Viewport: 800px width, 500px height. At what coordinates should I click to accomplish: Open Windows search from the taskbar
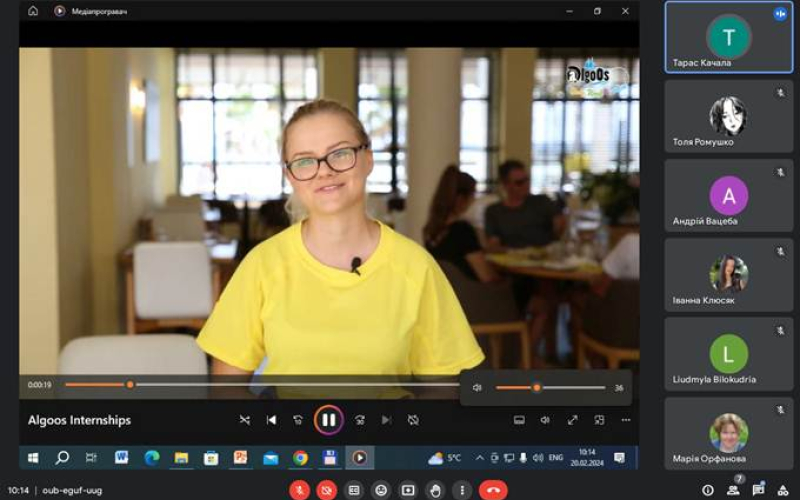point(62,458)
